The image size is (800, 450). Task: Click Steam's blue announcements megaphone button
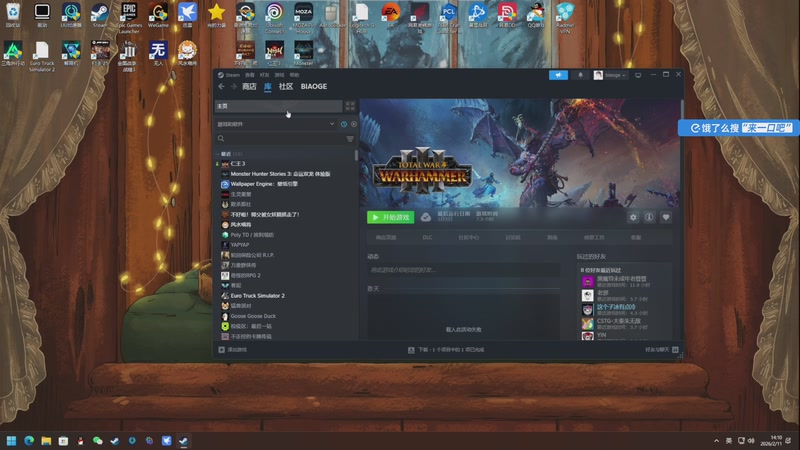click(558, 75)
